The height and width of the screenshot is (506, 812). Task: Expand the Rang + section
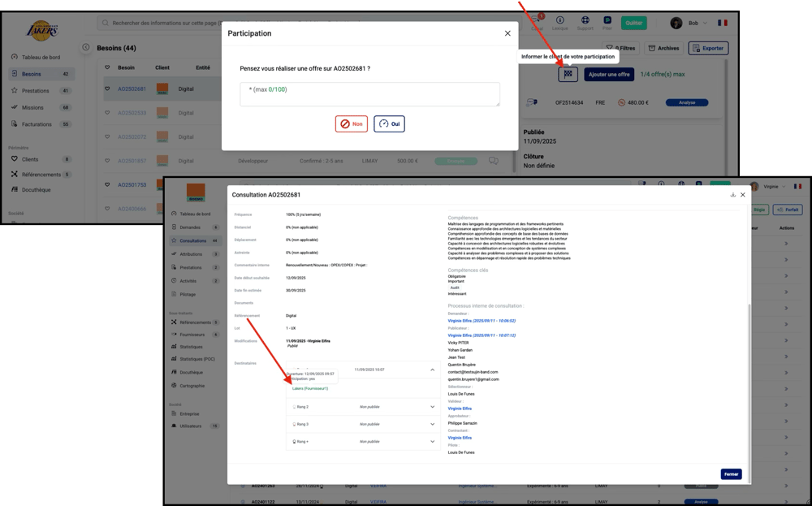coord(432,442)
